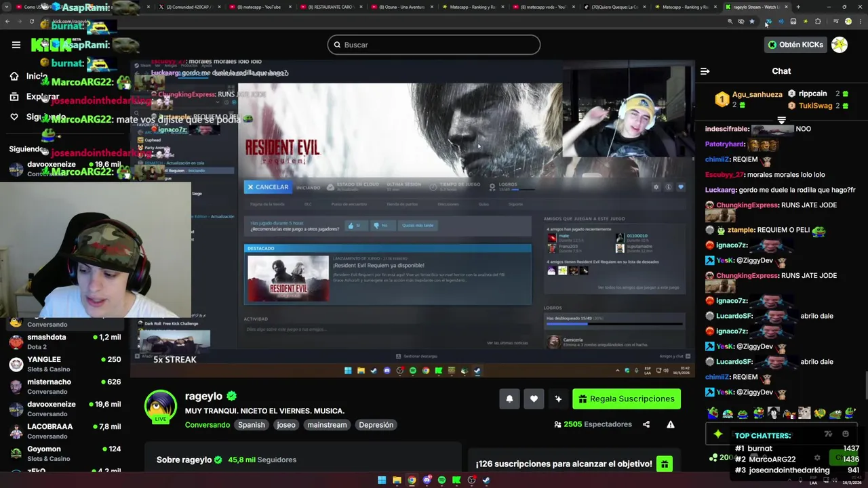This screenshot has height=488, width=868.
Task: Click the sparkle button beside follow heart
Action: (x=558, y=399)
